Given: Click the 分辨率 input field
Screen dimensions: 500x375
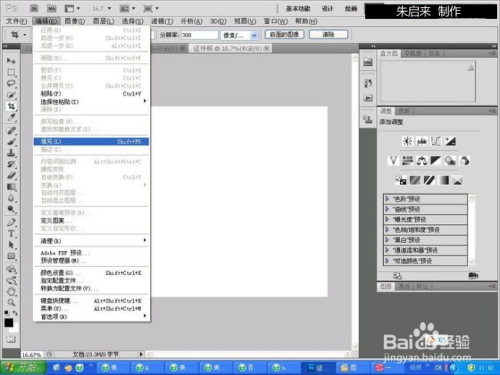Looking at the screenshot, I should pos(199,35).
